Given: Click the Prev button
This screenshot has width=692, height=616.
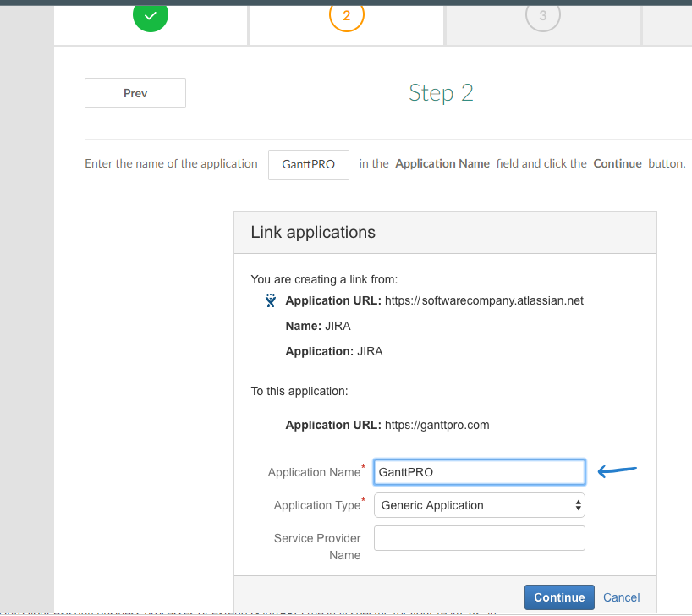Looking at the screenshot, I should click(x=135, y=93).
